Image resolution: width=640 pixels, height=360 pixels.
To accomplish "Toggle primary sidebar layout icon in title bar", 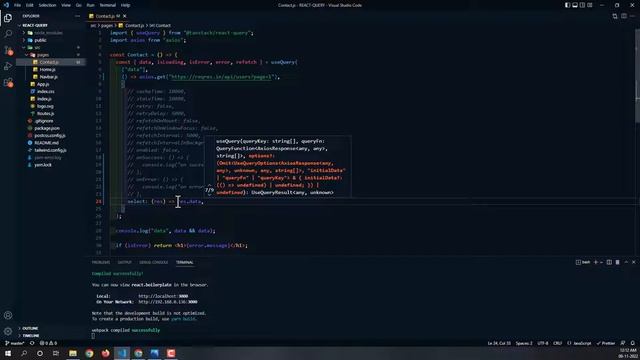I will [x=567, y=5].
